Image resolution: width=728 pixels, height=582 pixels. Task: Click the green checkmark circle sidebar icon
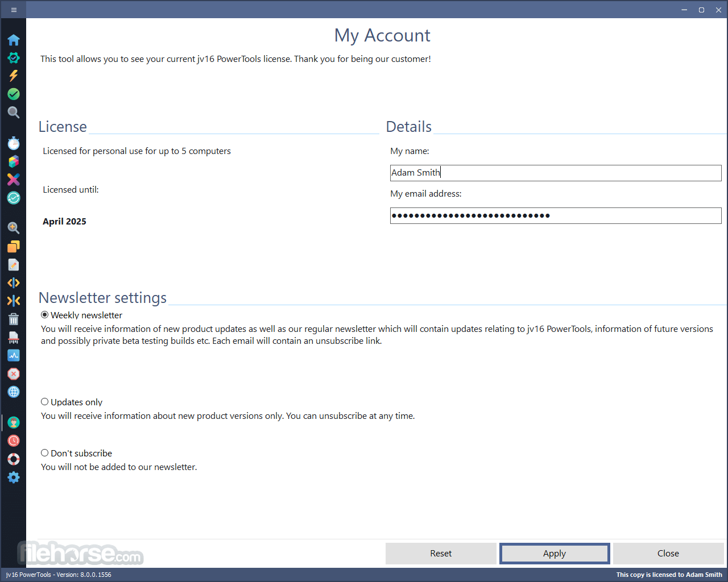(14, 94)
